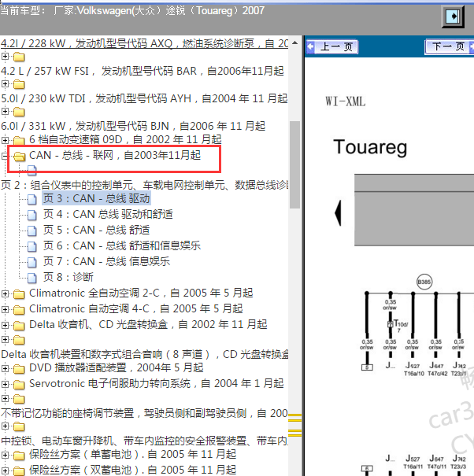The width and height of the screenshot is (474, 476).
Task: Open page icon for 页 6 舒适和信息娱乐
Action: (32, 246)
